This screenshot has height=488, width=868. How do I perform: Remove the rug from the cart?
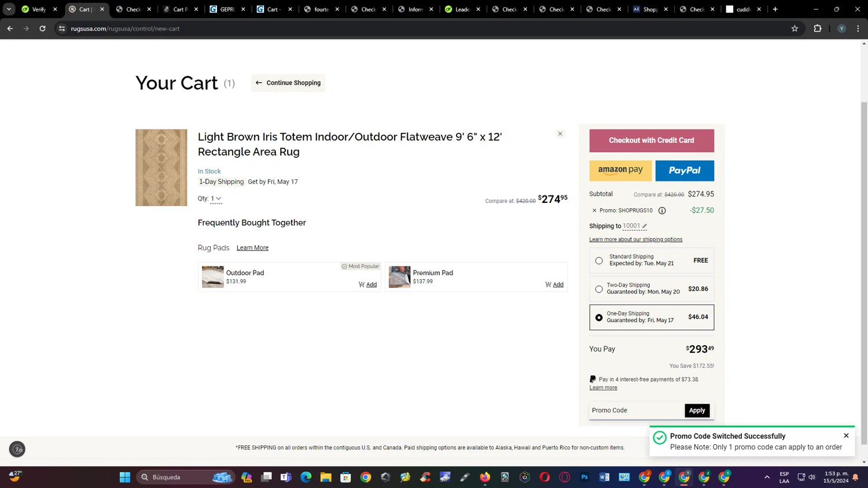(560, 134)
